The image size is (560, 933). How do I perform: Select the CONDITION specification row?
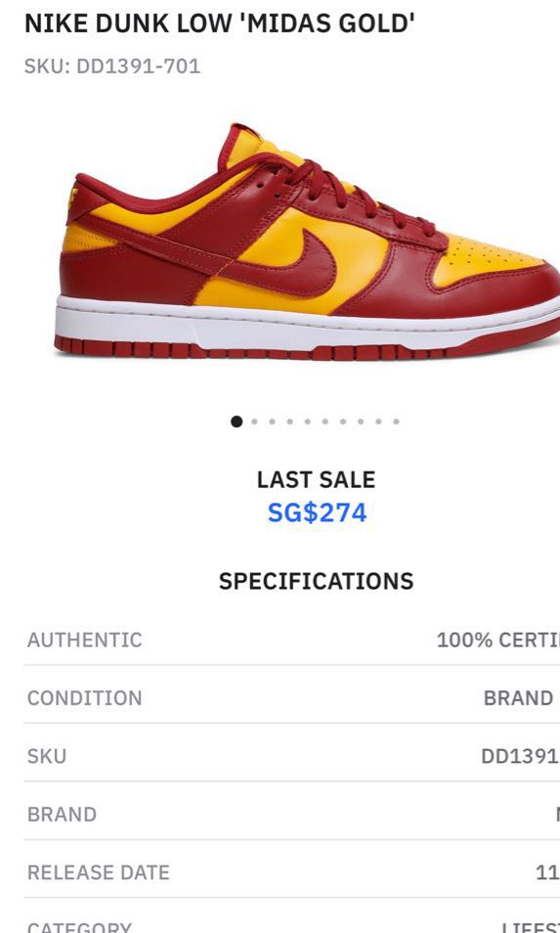[x=292, y=698]
